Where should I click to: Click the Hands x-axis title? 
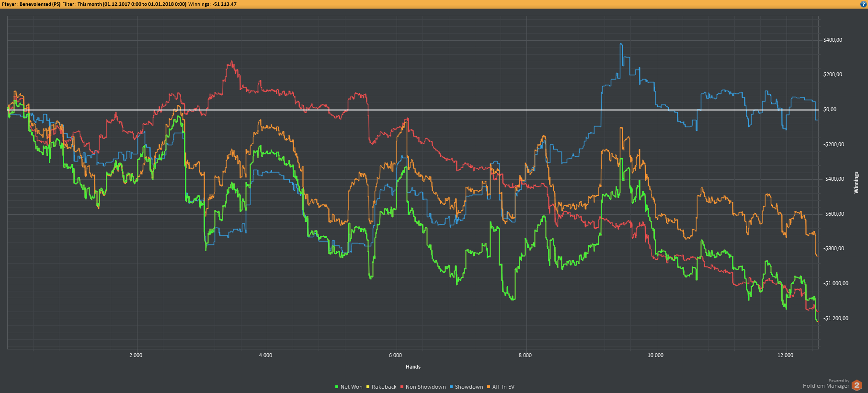[413, 367]
